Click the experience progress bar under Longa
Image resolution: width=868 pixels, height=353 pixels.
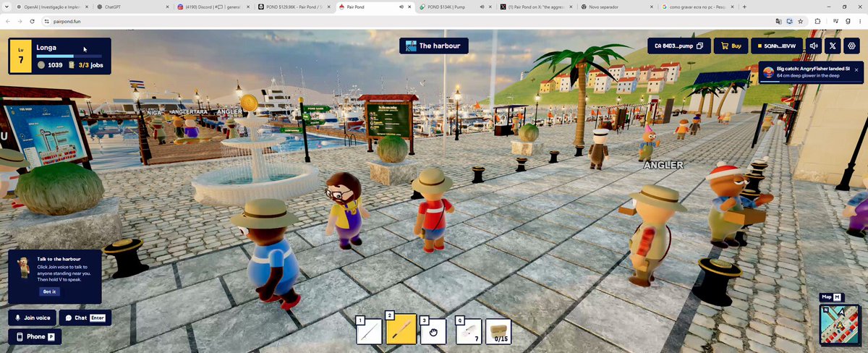[x=69, y=56]
